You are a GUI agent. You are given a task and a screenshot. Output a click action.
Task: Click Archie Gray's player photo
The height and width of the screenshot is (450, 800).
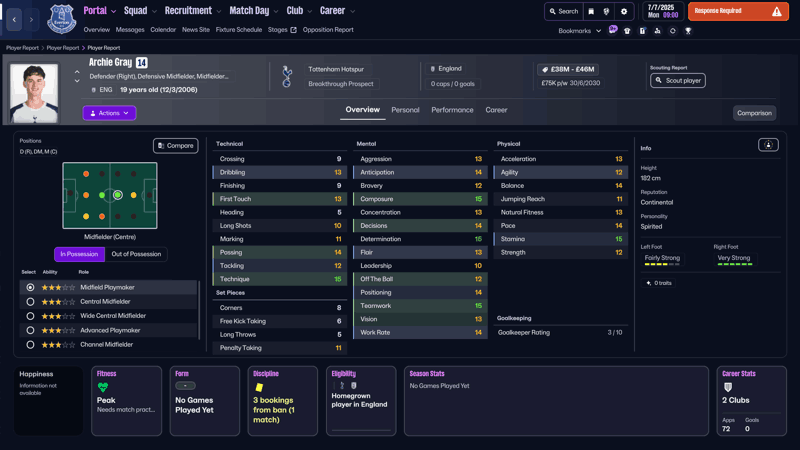[34, 93]
